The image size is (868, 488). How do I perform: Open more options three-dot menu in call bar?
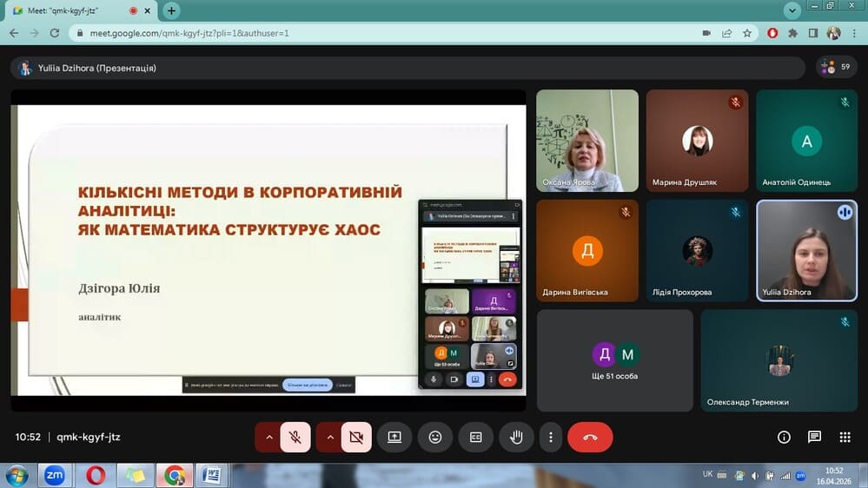click(x=550, y=438)
